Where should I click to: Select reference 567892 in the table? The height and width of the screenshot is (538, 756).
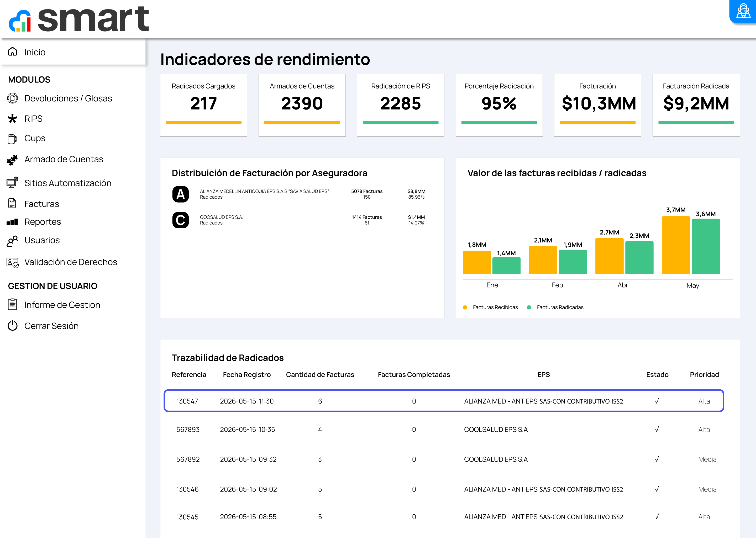pyautogui.click(x=188, y=459)
